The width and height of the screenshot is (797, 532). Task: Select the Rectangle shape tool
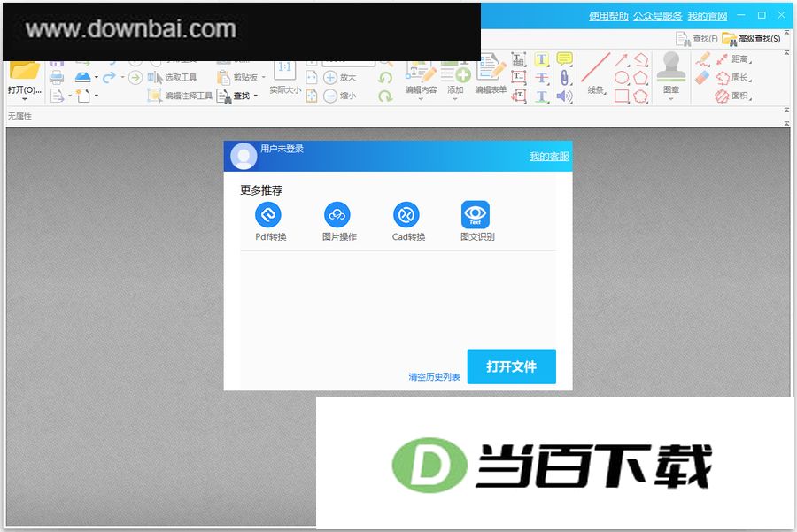click(x=622, y=96)
